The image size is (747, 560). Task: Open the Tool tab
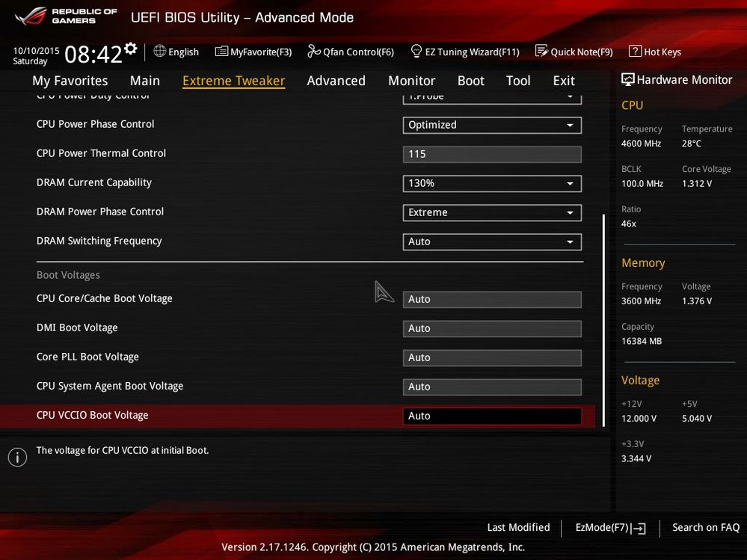click(518, 81)
